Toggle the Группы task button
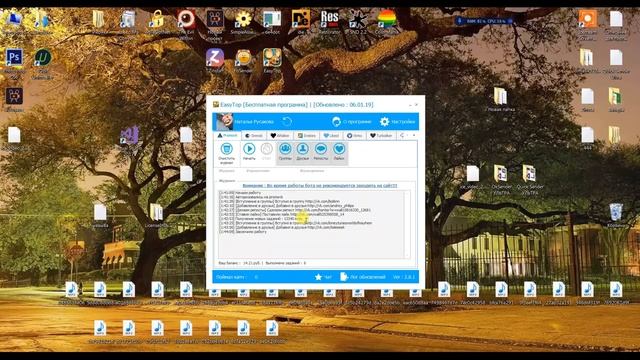The height and width of the screenshot is (360, 640). pyautogui.click(x=285, y=152)
